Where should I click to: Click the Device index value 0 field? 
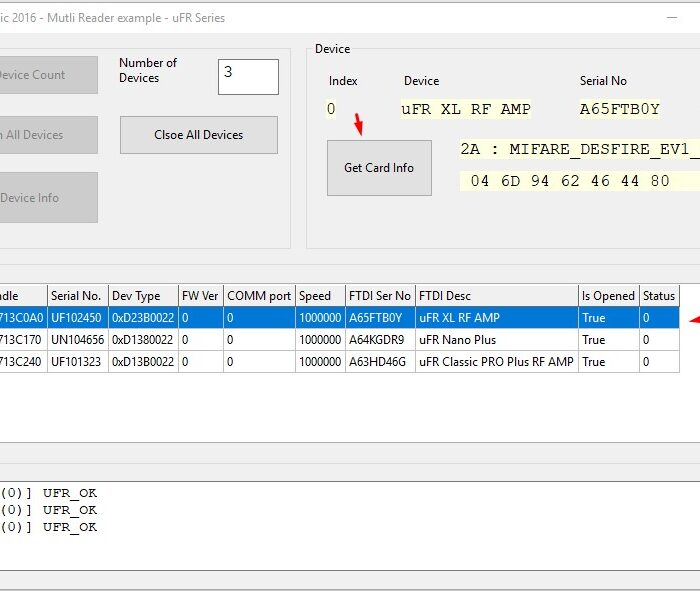pyautogui.click(x=331, y=109)
